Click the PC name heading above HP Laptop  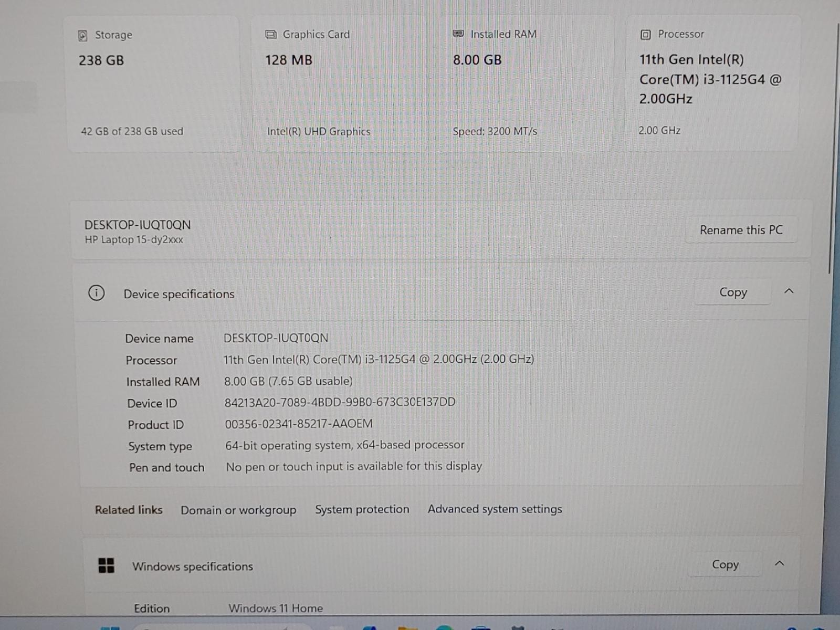[138, 225]
